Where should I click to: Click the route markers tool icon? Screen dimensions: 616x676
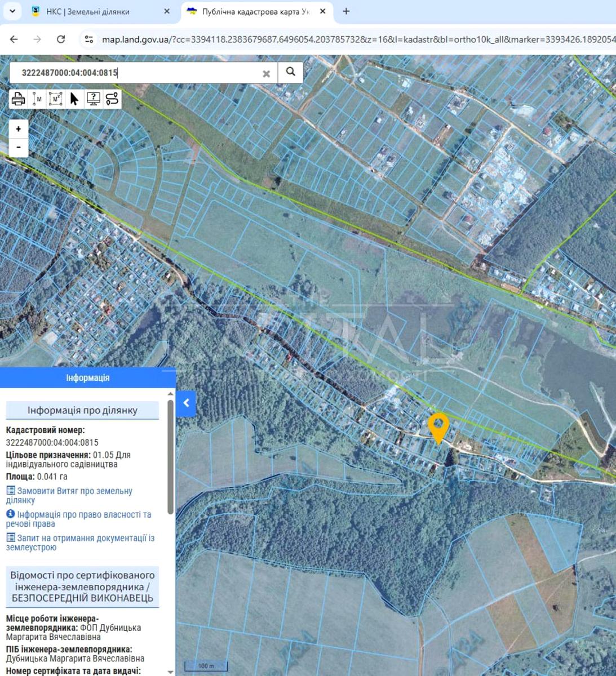click(x=112, y=99)
